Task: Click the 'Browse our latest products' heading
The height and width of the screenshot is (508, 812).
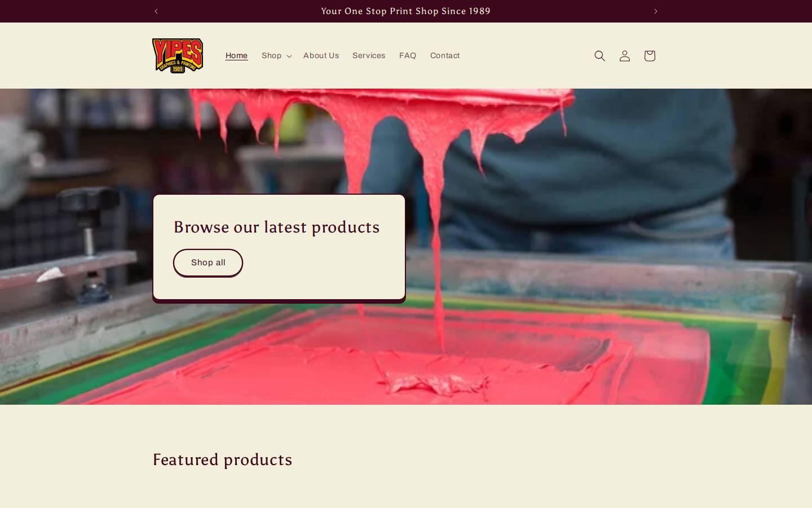Action: pos(276,227)
